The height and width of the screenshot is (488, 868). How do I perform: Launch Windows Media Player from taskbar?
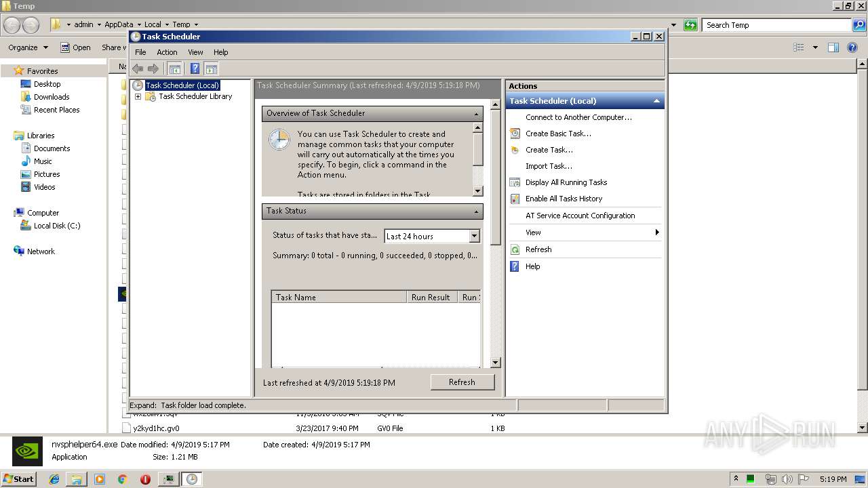coord(100,479)
